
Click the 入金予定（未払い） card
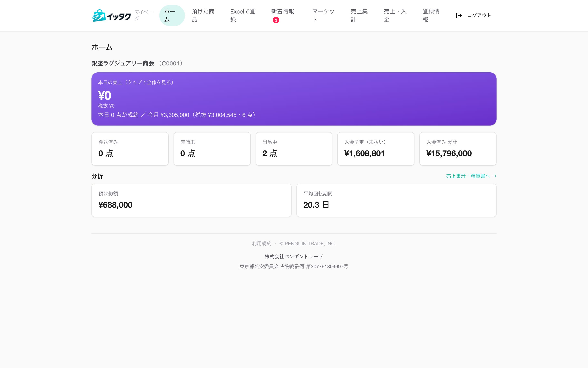(x=376, y=149)
